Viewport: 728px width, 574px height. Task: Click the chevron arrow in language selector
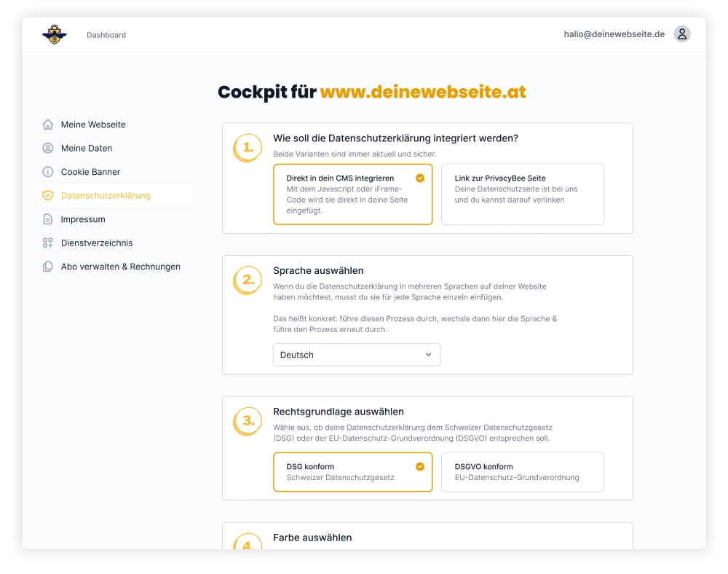coord(428,355)
